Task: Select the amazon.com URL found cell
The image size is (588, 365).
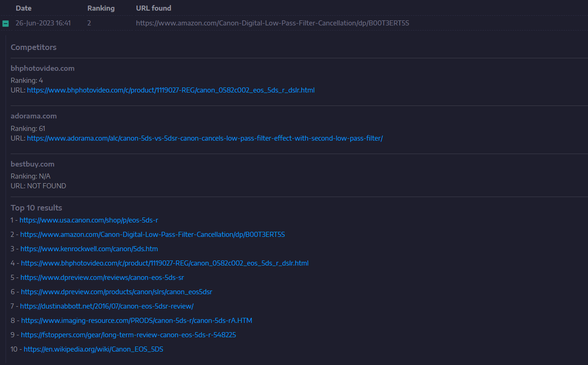Action: pyautogui.click(x=272, y=23)
